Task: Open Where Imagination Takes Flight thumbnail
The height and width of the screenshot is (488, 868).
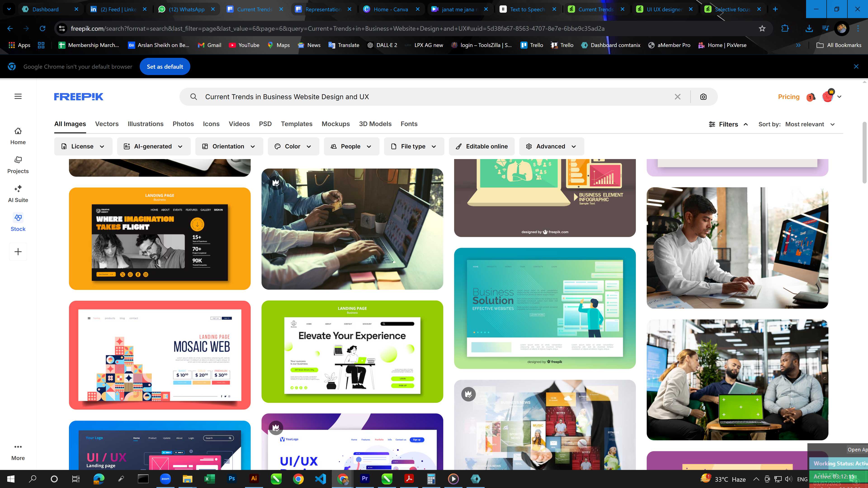Action: click(x=160, y=238)
